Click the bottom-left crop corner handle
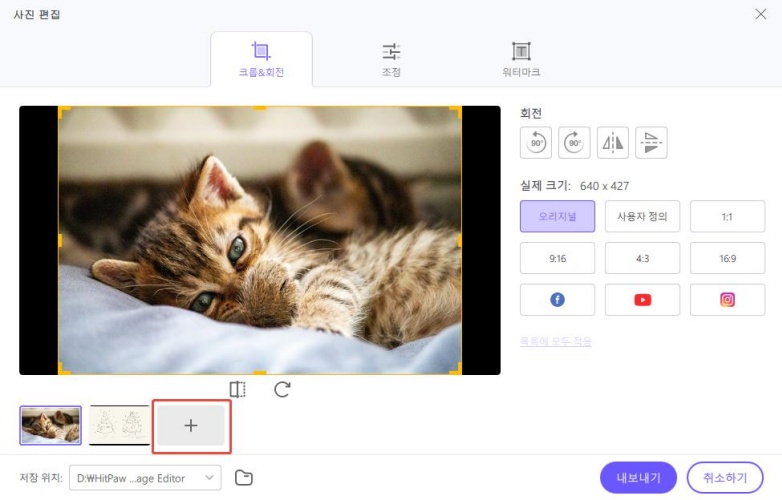Screen dimensions: 782x500 click(64, 368)
